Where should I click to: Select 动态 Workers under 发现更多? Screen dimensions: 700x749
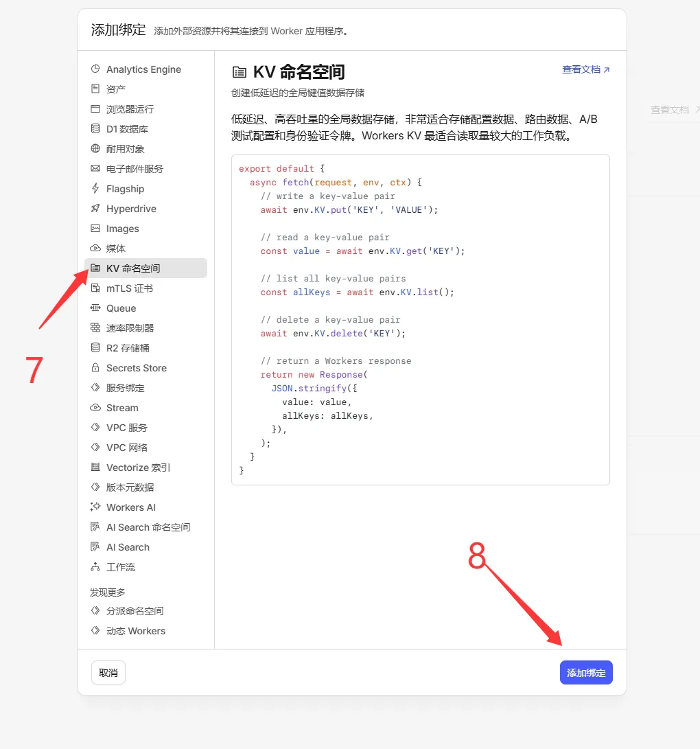[x=145, y=631]
